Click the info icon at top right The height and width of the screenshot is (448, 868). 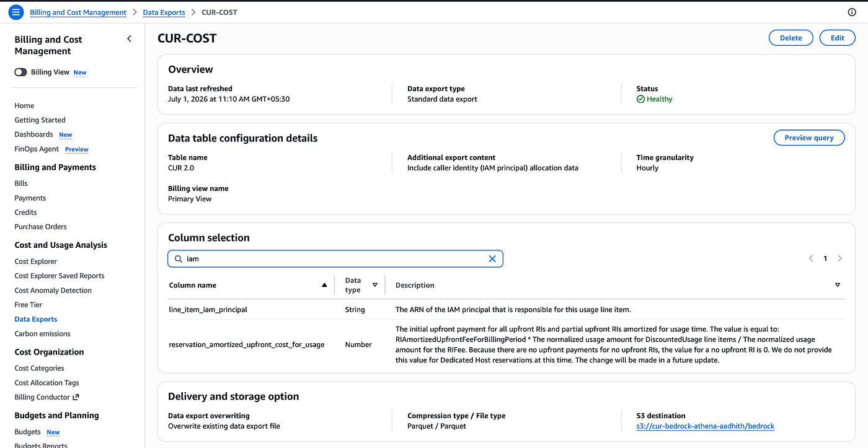pyautogui.click(x=851, y=12)
